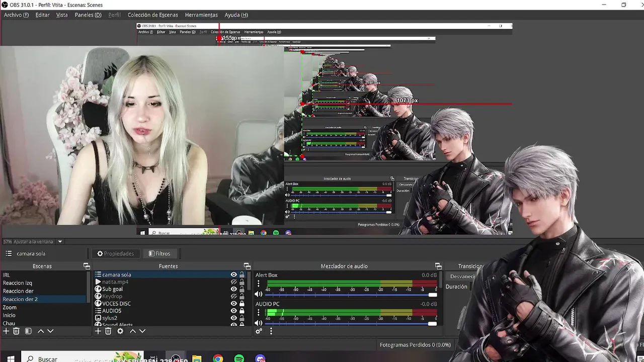Screen dimensions: 644x362
Task: Open the Archivo menu
Action: (x=16, y=15)
